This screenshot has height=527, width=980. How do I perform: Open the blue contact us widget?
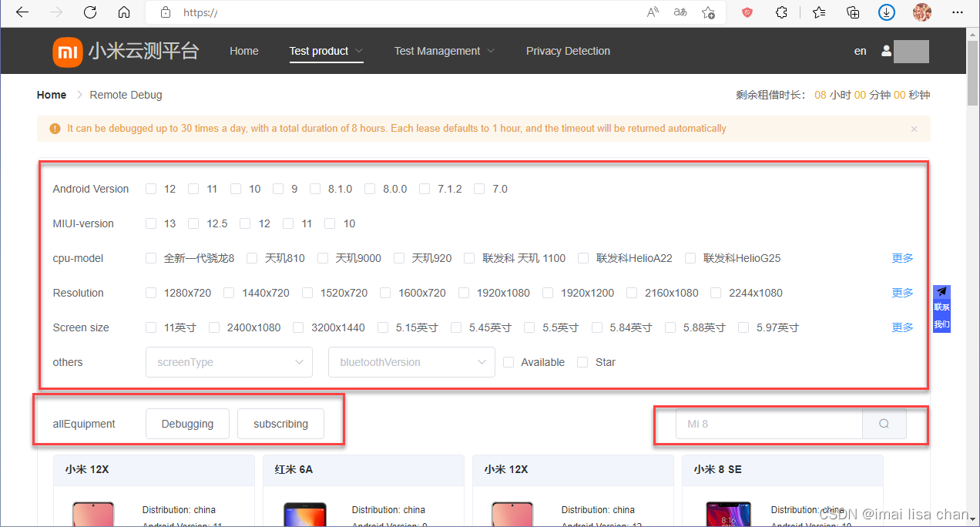pos(941,308)
